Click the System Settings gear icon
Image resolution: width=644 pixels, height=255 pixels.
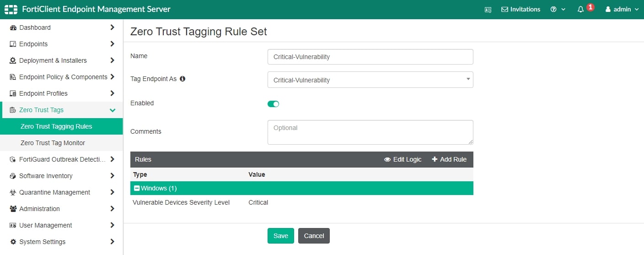13,242
